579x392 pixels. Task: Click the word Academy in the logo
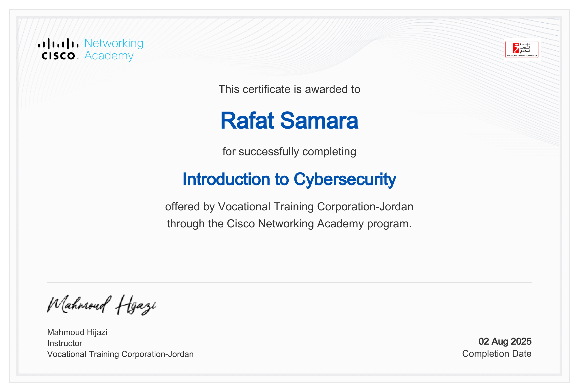coord(109,56)
